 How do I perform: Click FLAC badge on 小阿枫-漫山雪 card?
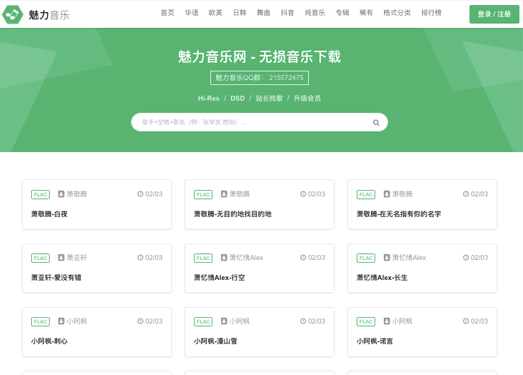click(x=203, y=322)
